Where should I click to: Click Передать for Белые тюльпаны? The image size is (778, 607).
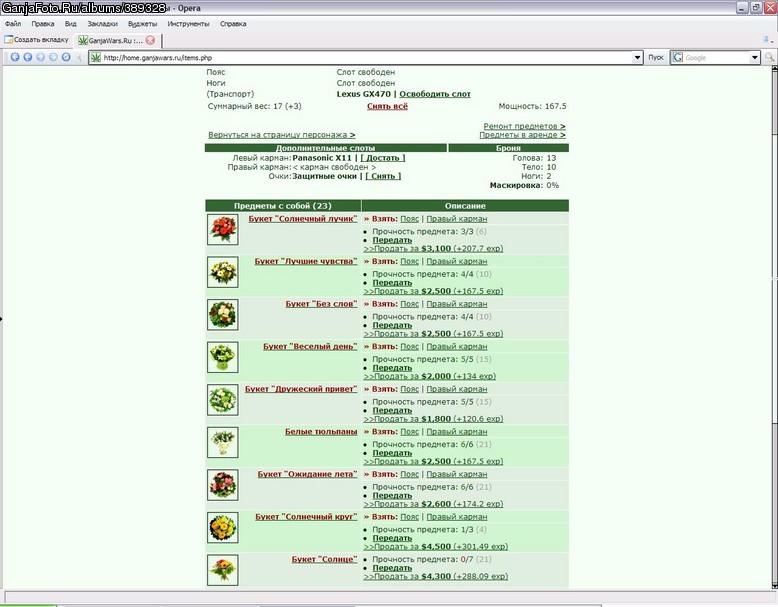click(392, 453)
